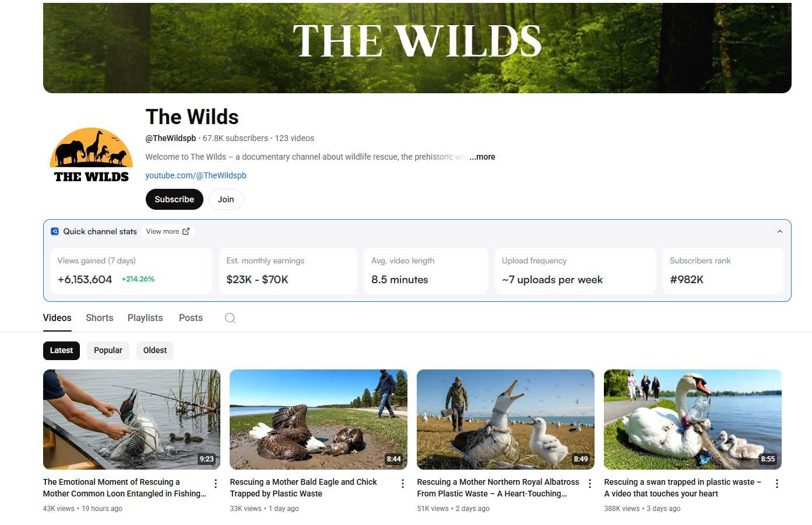The height and width of the screenshot is (525, 812).
Task: Subscribe to The Wilds channel
Action: [x=174, y=199]
